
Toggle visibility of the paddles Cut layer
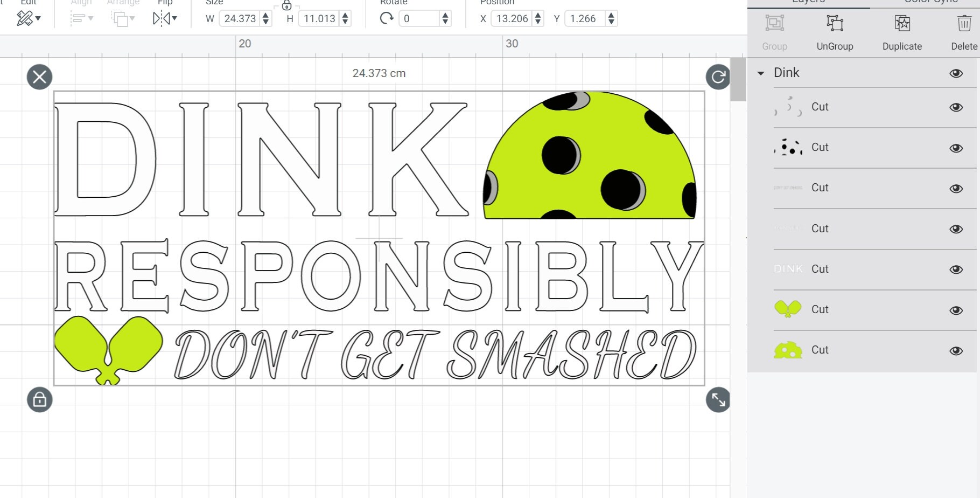tap(956, 310)
